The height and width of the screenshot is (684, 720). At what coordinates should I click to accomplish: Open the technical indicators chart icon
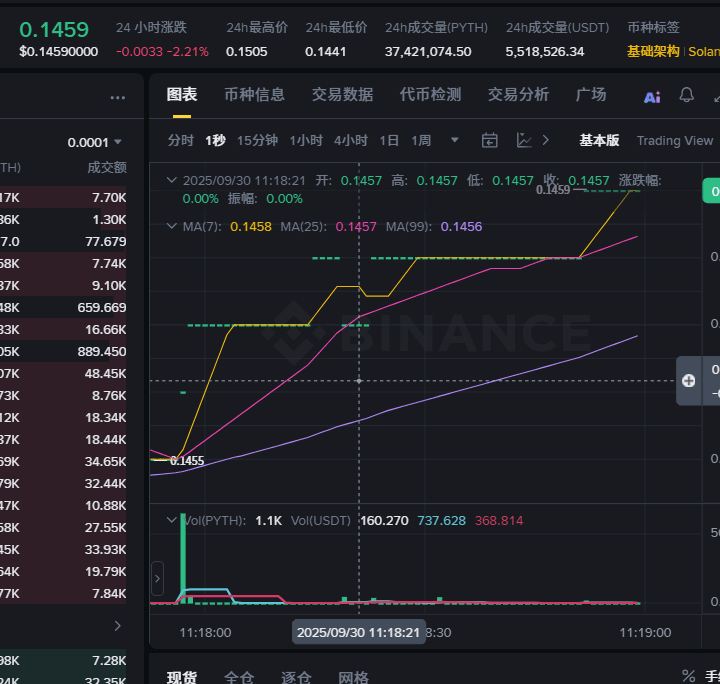point(524,140)
